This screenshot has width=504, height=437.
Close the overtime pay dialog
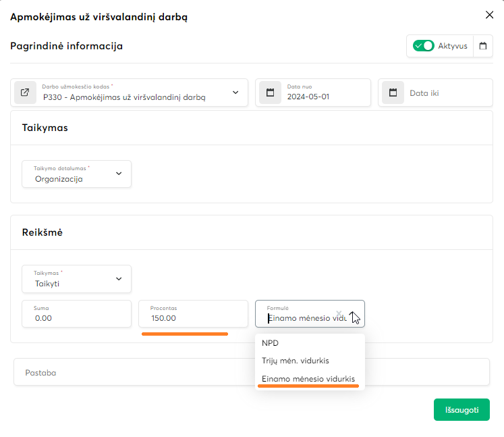[x=489, y=15]
